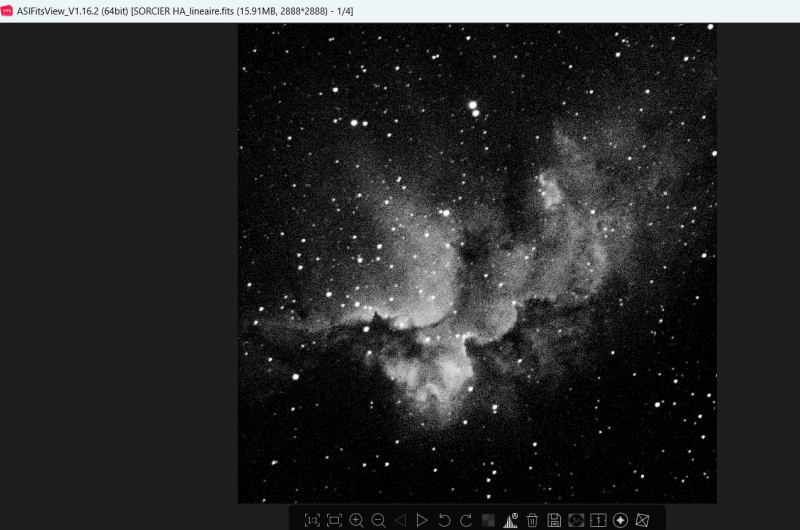Click the diagonal crossed square toolbar icon
Image resolution: width=800 pixels, height=530 pixels.
click(642, 520)
